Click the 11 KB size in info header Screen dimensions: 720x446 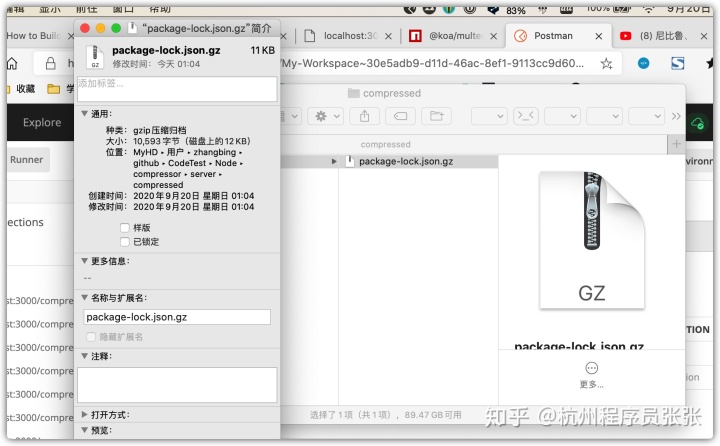(x=263, y=50)
